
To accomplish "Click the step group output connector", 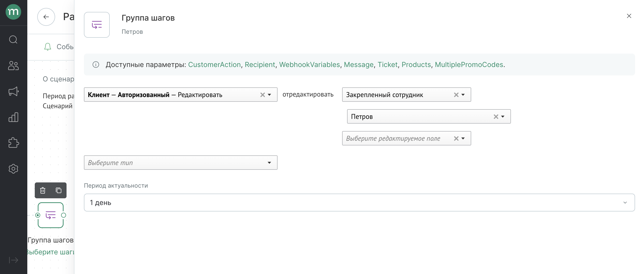I will tap(64, 215).
